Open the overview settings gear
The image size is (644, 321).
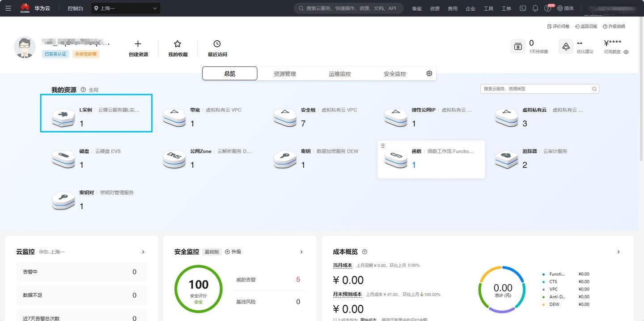tap(429, 73)
